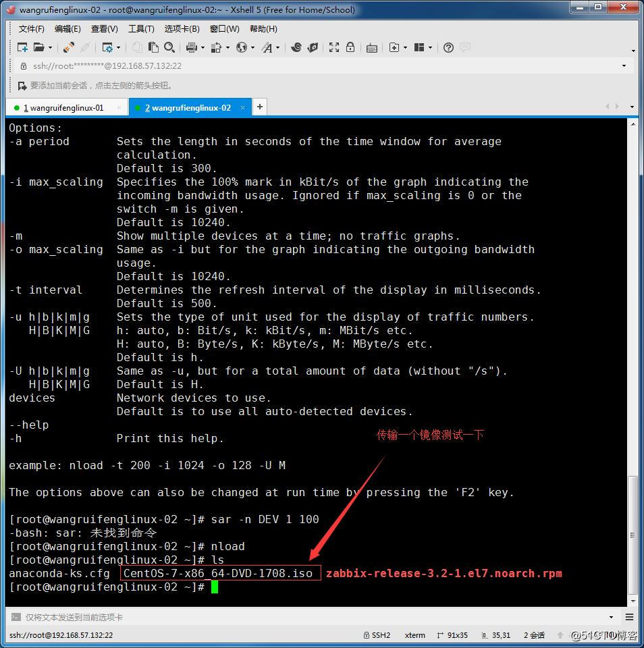Click the Open Session folder icon
Screen dimensions: 644x648
click(39, 47)
